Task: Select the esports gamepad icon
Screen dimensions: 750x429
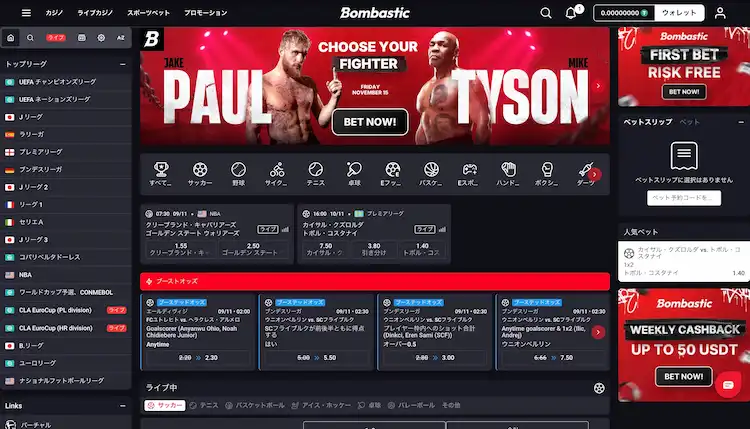Action: (x=469, y=174)
